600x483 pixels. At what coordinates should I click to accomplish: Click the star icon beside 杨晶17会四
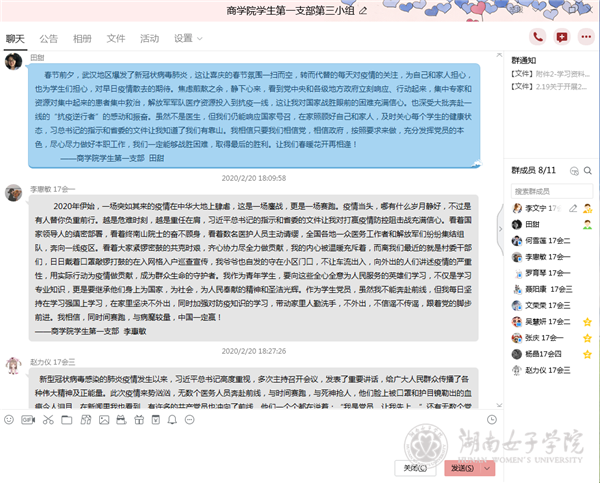[x=587, y=354]
